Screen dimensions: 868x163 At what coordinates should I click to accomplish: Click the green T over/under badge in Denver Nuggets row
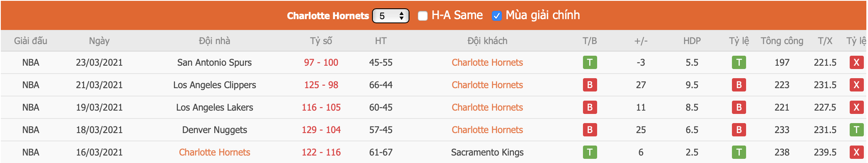(x=856, y=130)
